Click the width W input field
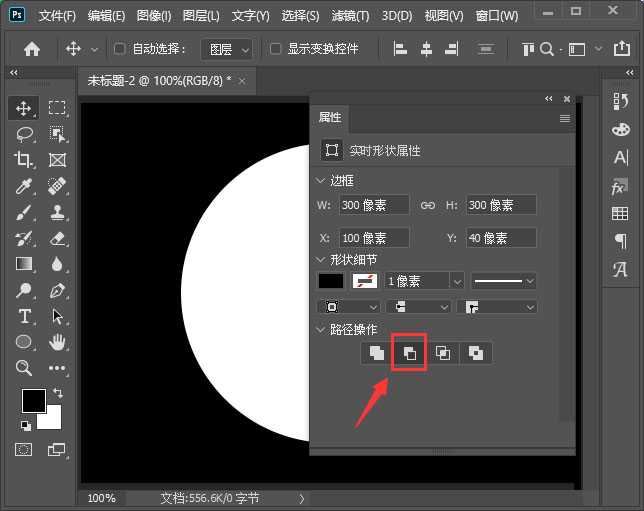 (373, 205)
